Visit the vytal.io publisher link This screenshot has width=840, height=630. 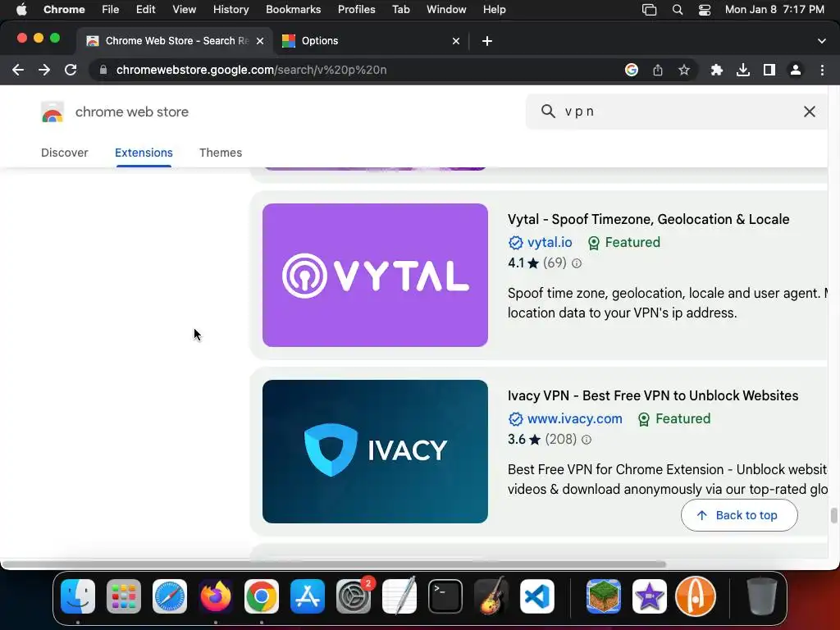(550, 243)
